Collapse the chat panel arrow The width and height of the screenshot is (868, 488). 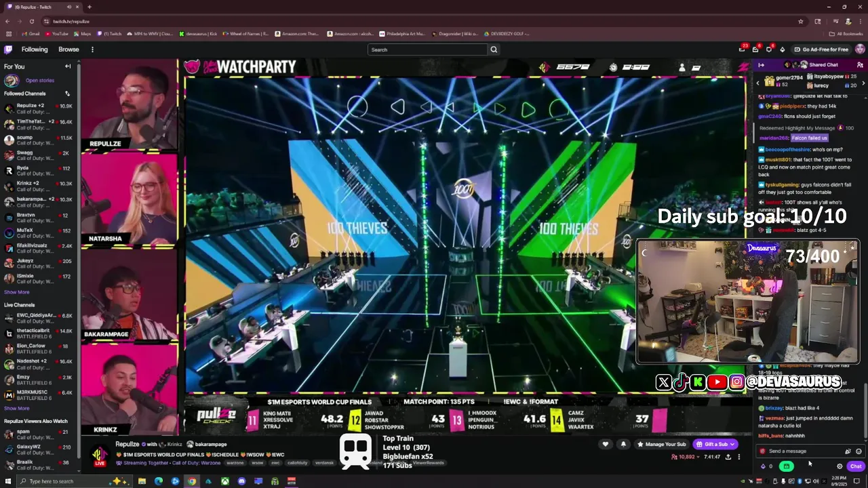point(761,65)
